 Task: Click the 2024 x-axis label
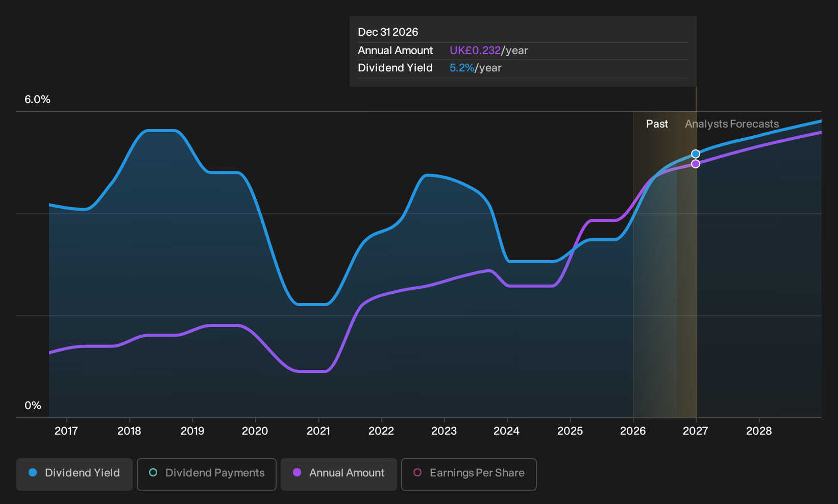pos(507,431)
